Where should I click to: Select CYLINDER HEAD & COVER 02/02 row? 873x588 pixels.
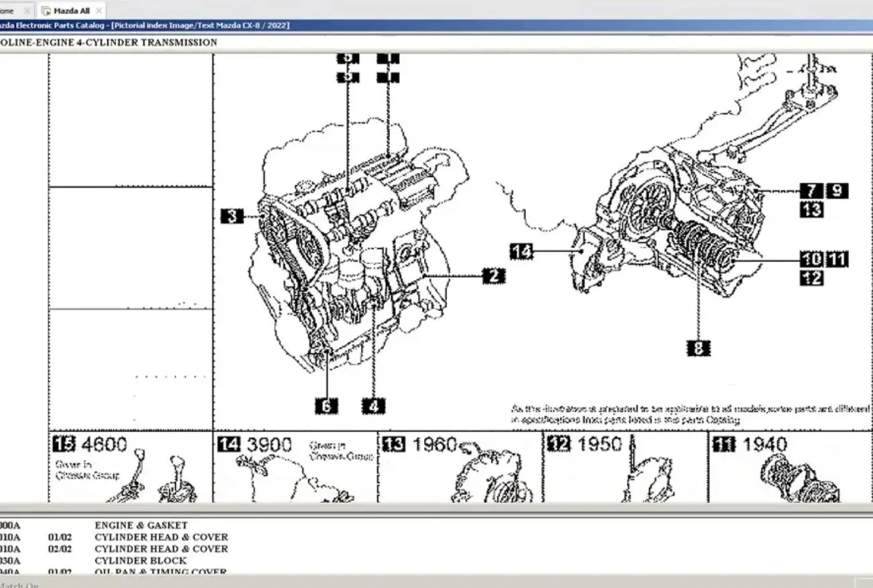click(436, 548)
